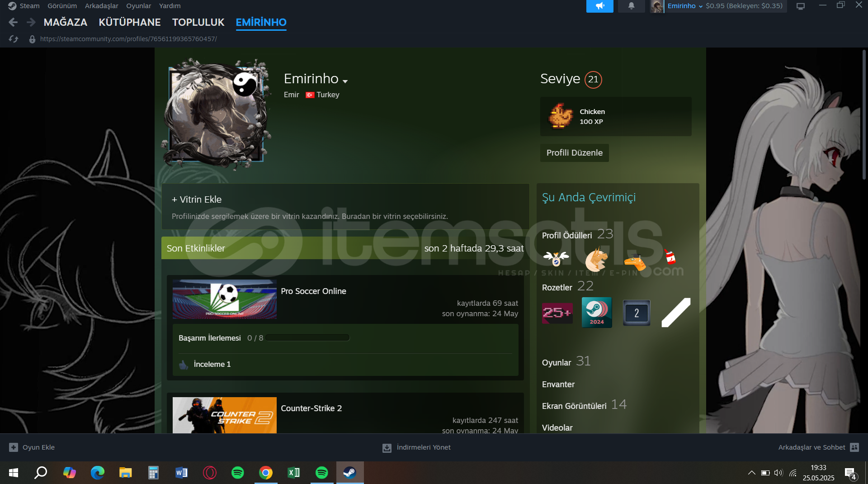Click İndirmeleri Yönet at the bottom
This screenshot has width=868, height=484.
[424, 447]
